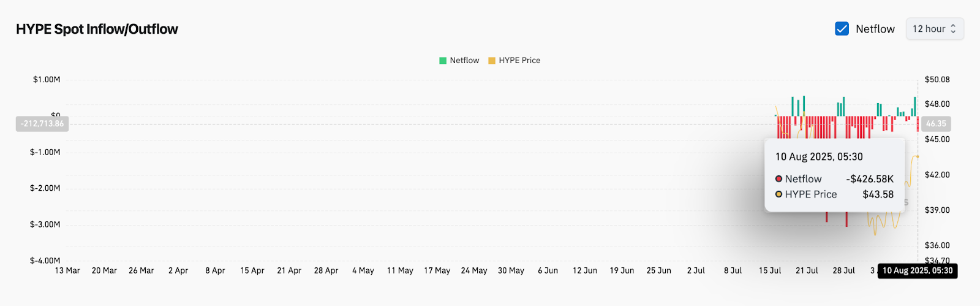Click the -$4.00M label on the netflow axis
This screenshot has width=980, height=306.
tap(45, 261)
